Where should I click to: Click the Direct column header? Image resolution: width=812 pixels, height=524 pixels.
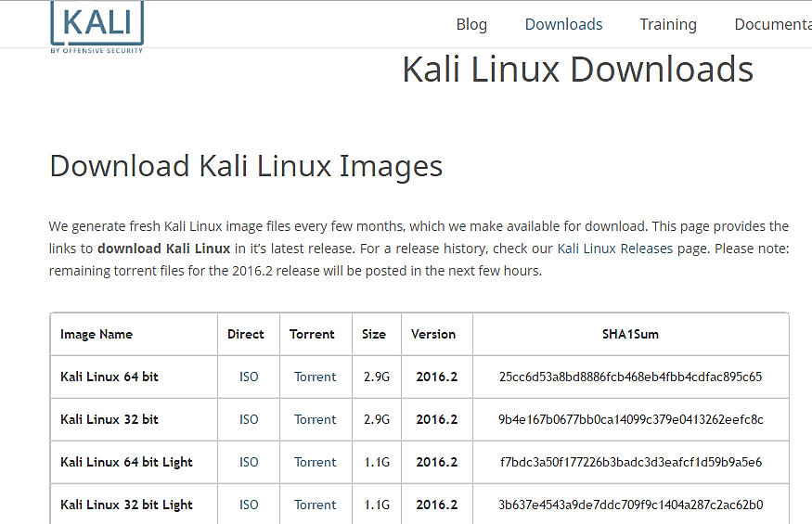[x=246, y=335]
